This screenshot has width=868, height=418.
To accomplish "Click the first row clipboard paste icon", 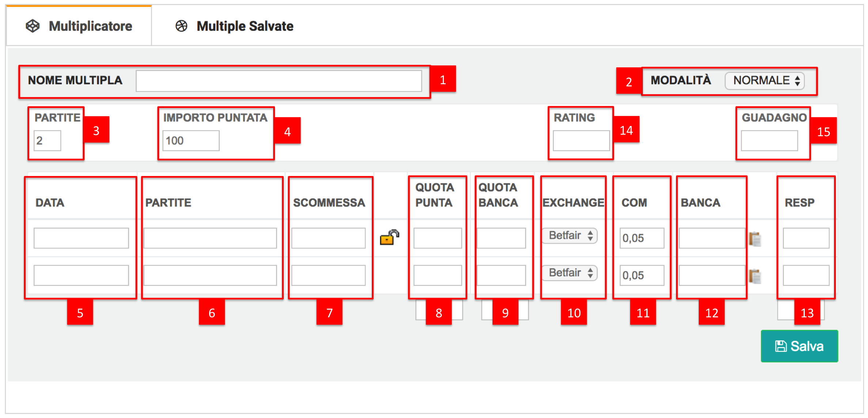I will [x=755, y=239].
